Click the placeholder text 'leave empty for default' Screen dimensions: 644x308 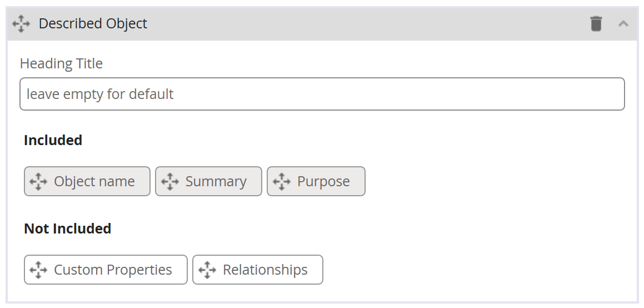[x=100, y=94]
